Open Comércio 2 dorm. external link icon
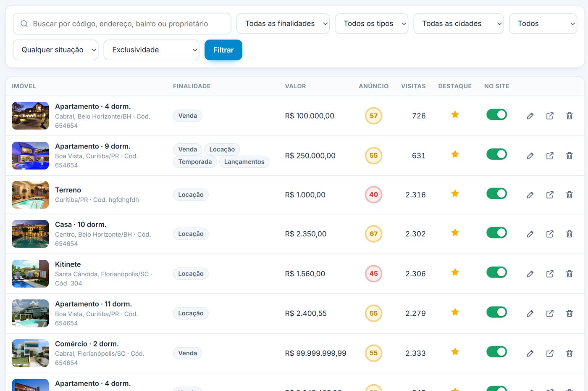Viewport: 588px width, 391px height. tap(550, 353)
